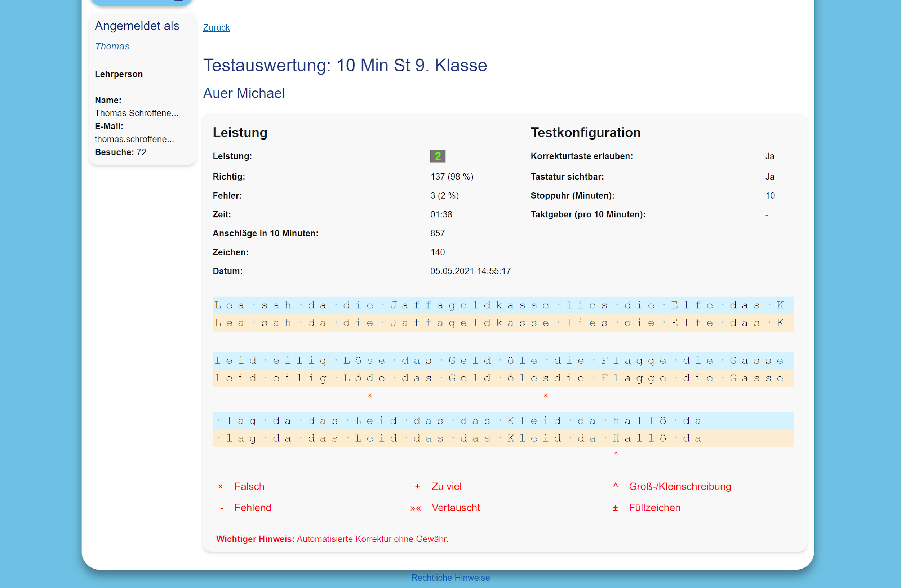Click the Falsch × legend symbol
This screenshot has height=588, width=901.
220,487
